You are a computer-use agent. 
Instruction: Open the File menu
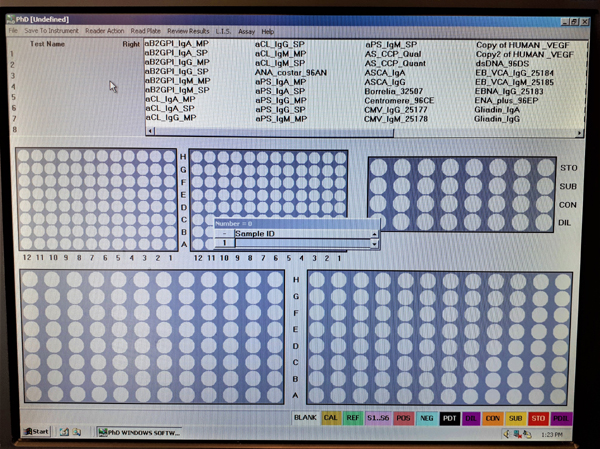(x=13, y=31)
